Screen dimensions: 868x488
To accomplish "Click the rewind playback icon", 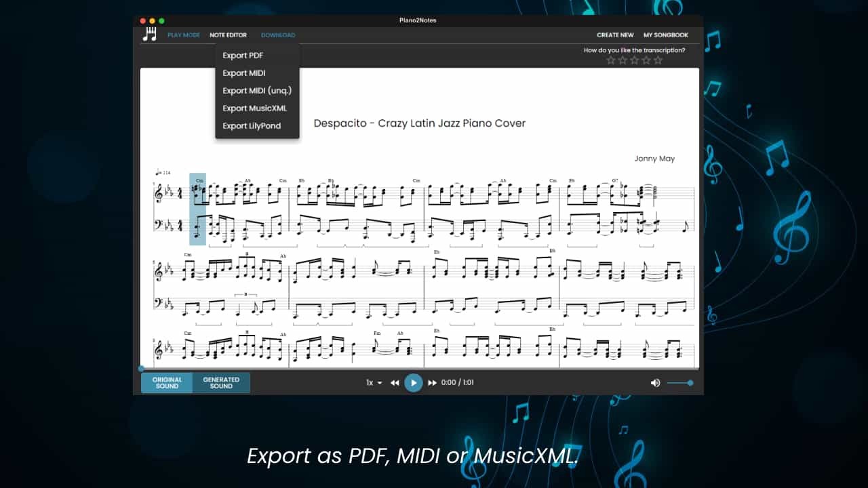I will (395, 382).
